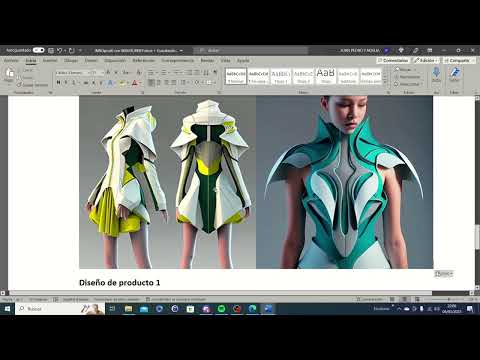Viewport: 480px width, 360px height.
Task: Apply the Título 1 style
Action: pos(281,76)
